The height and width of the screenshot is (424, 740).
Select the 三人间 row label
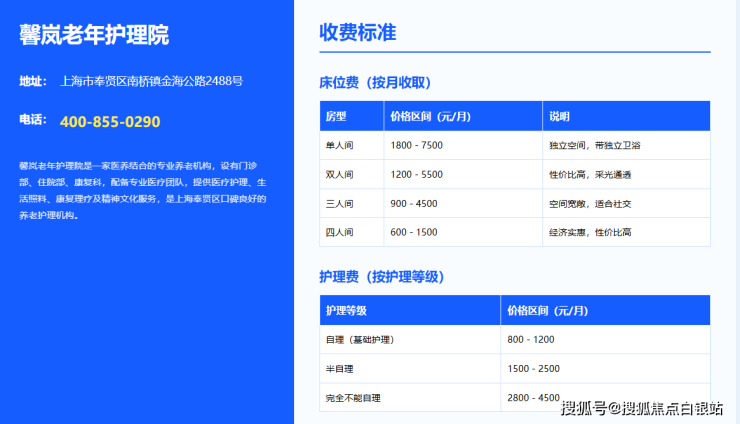(x=339, y=204)
